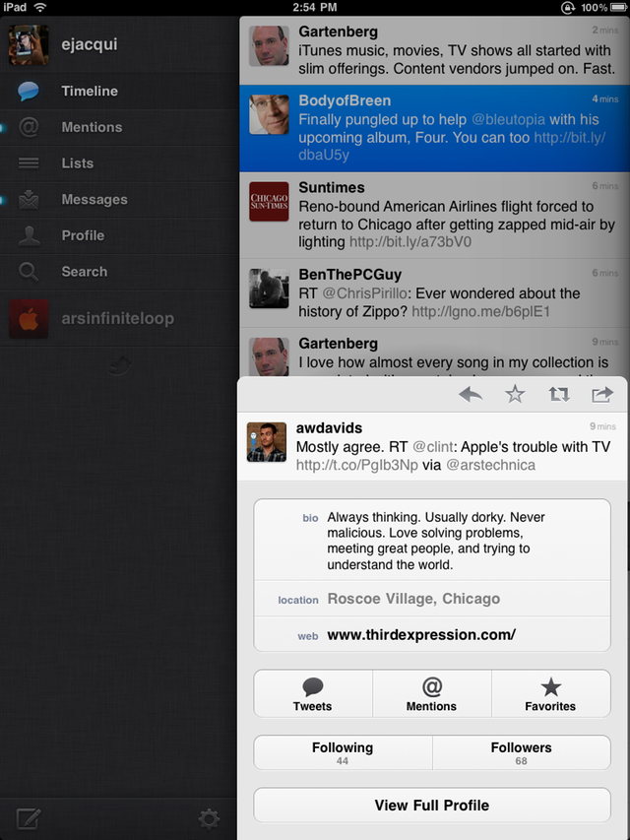Tap the share arrow icon

tap(602, 395)
